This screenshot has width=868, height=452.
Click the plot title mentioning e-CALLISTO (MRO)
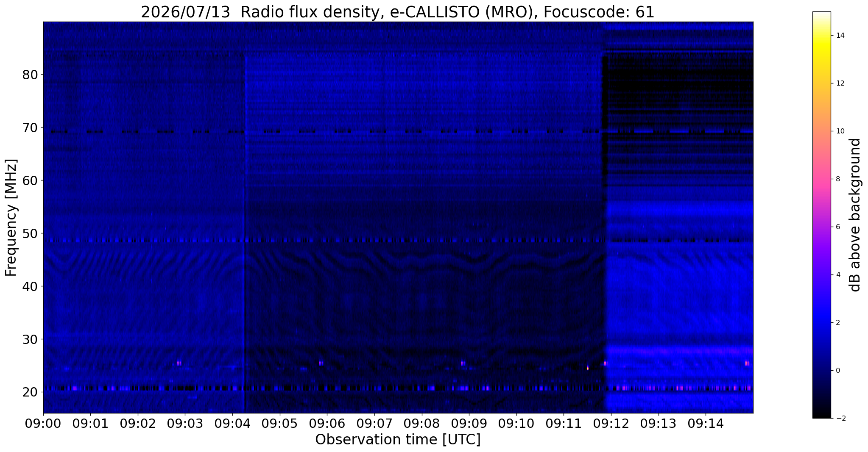398,12
